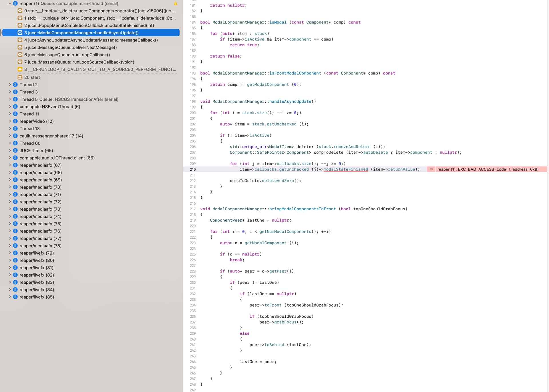Expand reaper/livefx (85) thread
This screenshot has width=549, height=392.
pos(10,297)
